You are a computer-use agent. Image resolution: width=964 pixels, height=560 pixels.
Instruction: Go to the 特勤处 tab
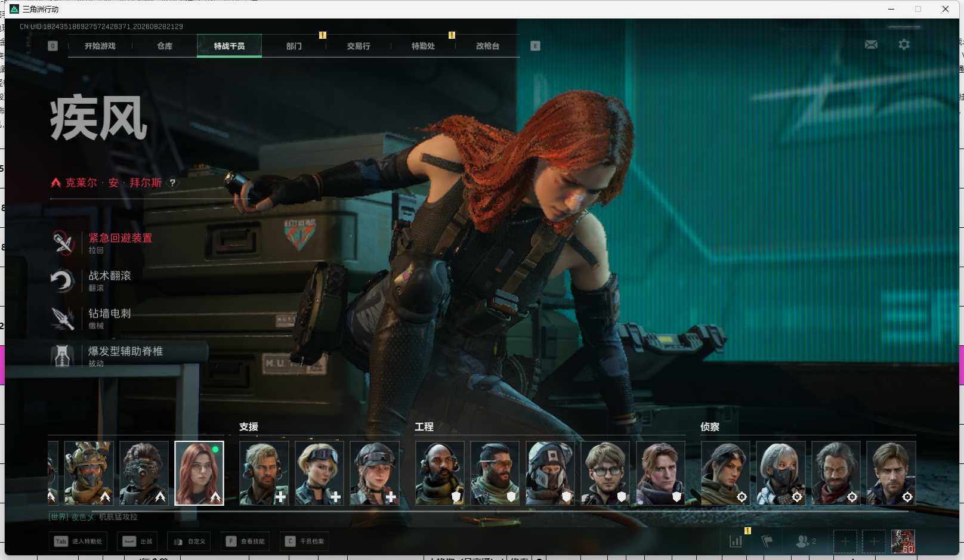pyautogui.click(x=423, y=46)
